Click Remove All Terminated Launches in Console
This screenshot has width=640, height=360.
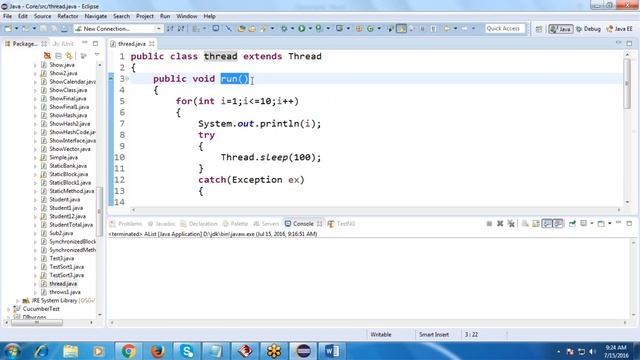pyautogui.click(x=511, y=223)
